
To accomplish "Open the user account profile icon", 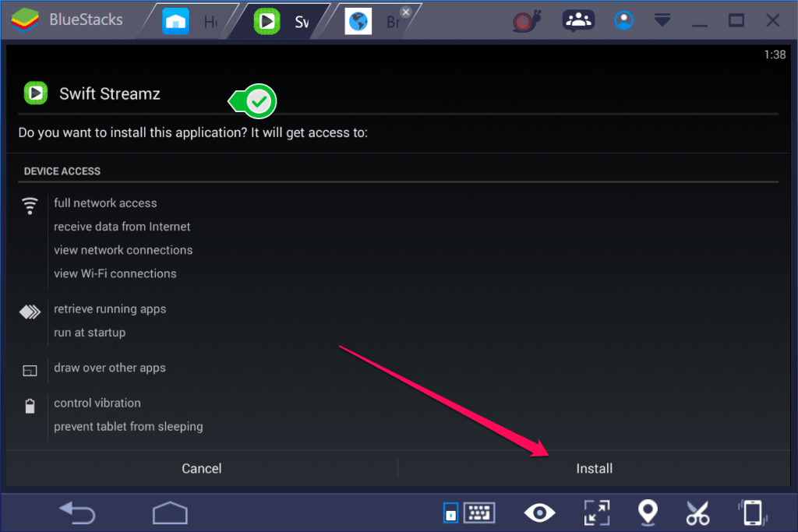I will pos(623,20).
